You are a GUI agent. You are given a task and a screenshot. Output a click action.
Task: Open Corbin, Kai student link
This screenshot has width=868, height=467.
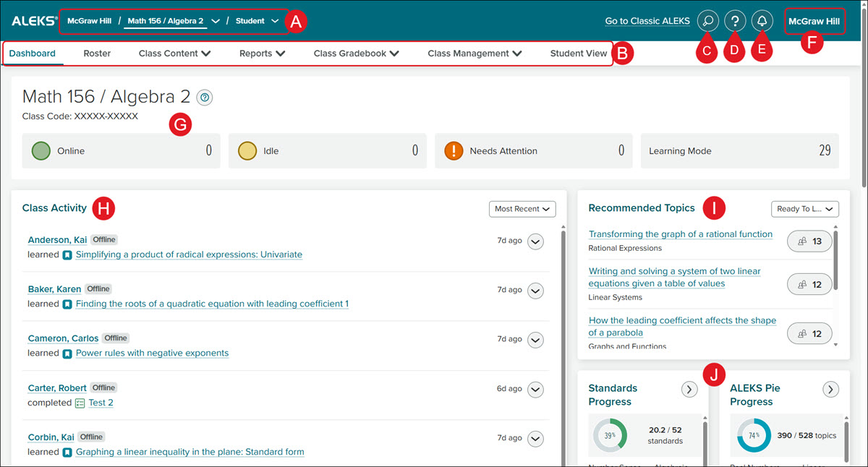51,437
